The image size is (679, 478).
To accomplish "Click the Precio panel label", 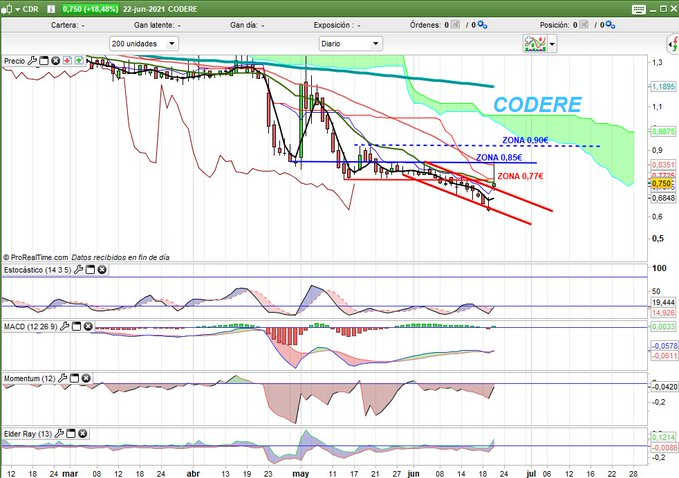I will (15, 61).
